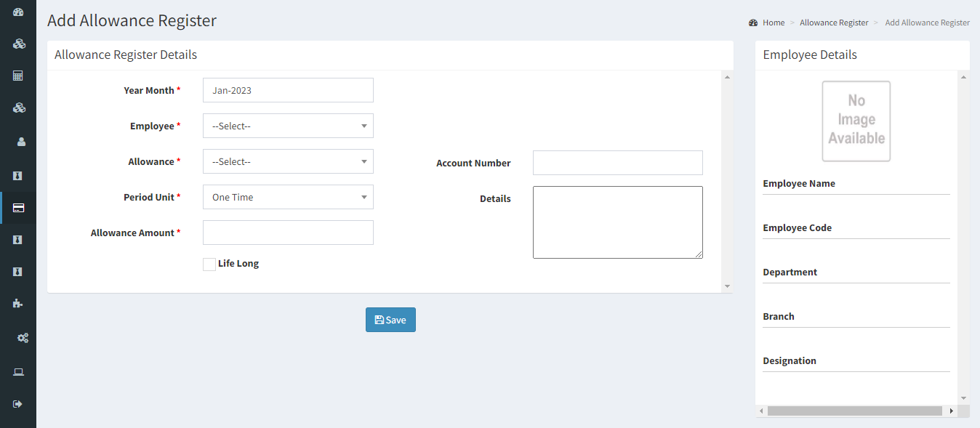Click the Save button
This screenshot has height=428, width=980.
(390, 320)
